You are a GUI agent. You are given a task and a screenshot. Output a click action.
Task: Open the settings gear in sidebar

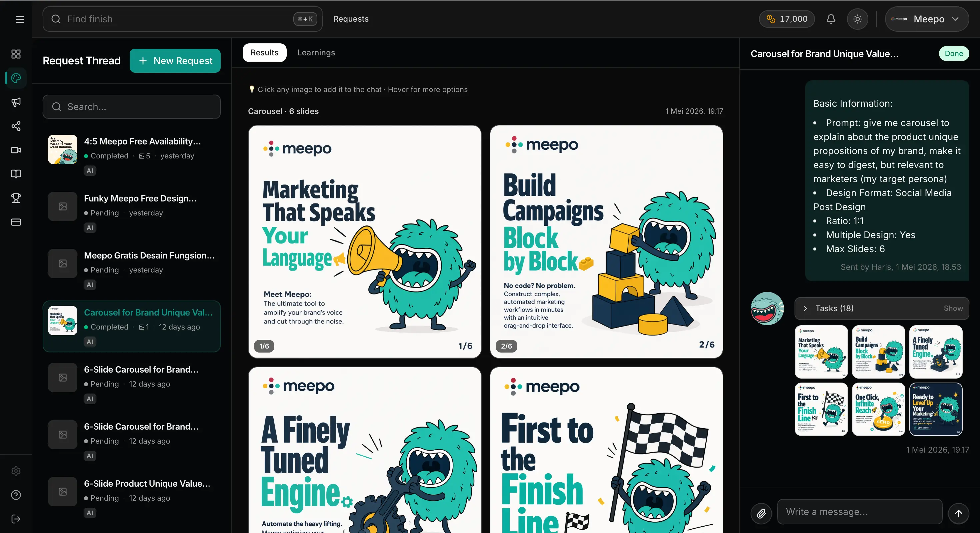[16, 471]
